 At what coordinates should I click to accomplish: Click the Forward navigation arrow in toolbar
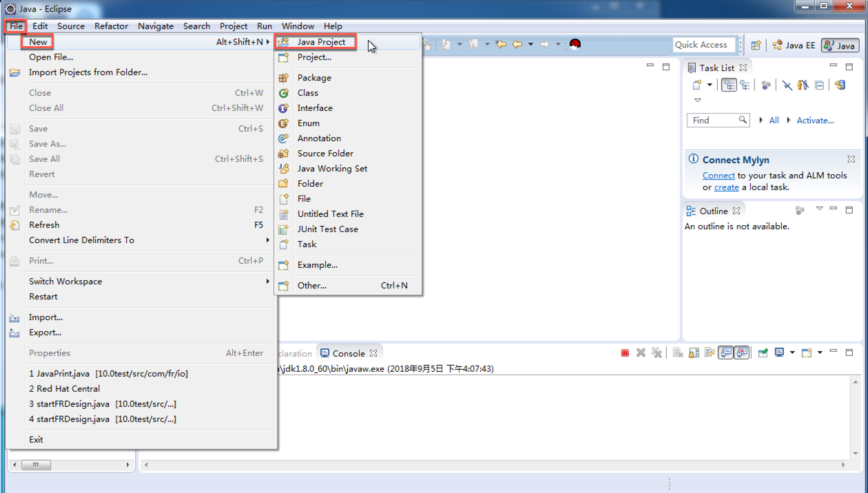point(544,45)
